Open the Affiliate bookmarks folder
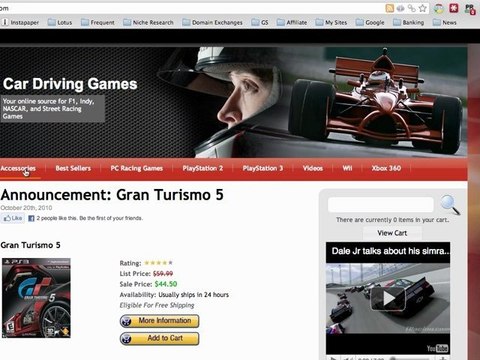Viewport: 480px width, 360px height. [292, 22]
